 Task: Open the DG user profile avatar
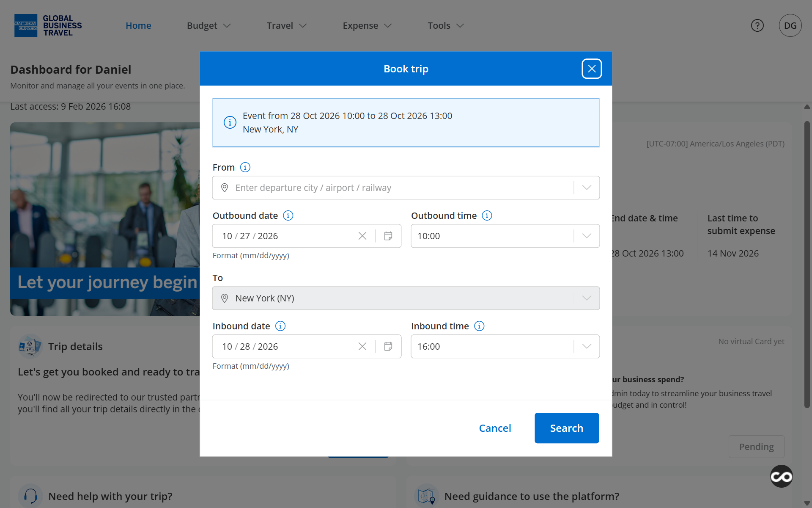[790, 25]
